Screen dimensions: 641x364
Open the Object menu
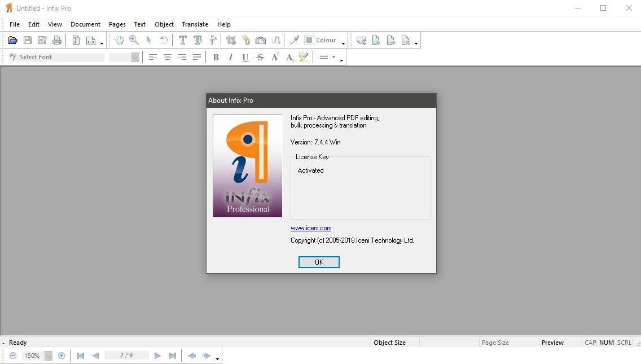pos(164,24)
